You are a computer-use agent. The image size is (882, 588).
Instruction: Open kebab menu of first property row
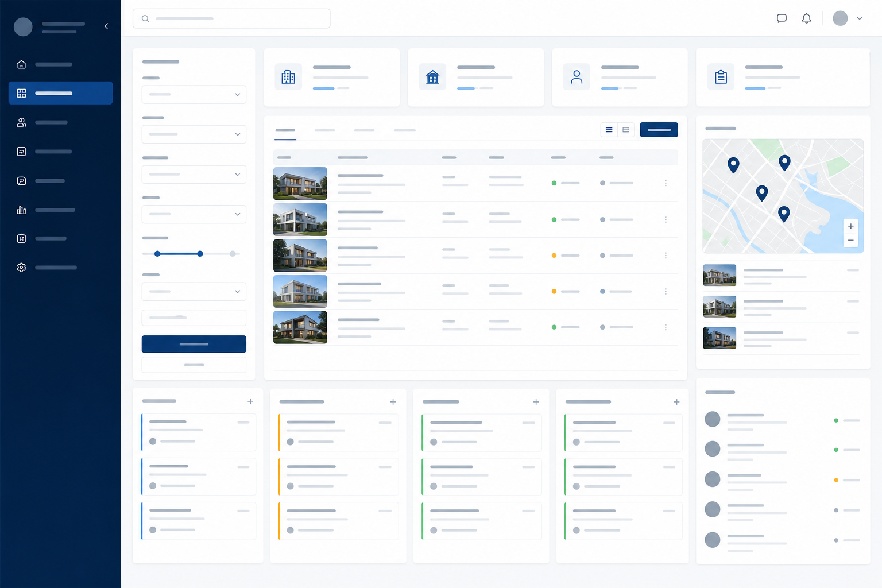pos(666,183)
